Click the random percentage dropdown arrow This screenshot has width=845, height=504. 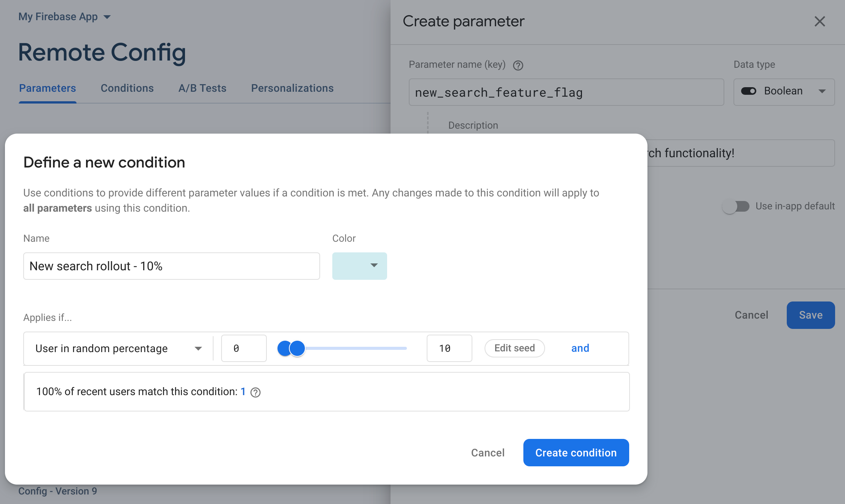(x=197, y=348)
